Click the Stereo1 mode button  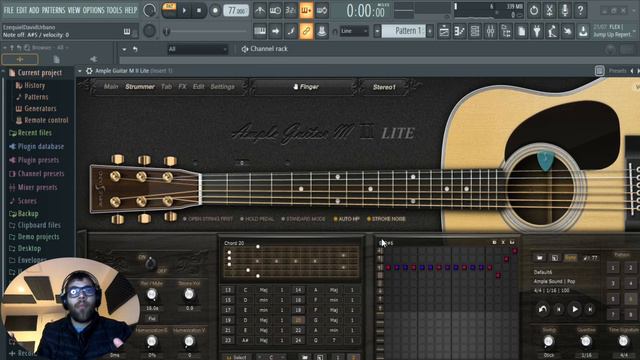coord(384,87)
